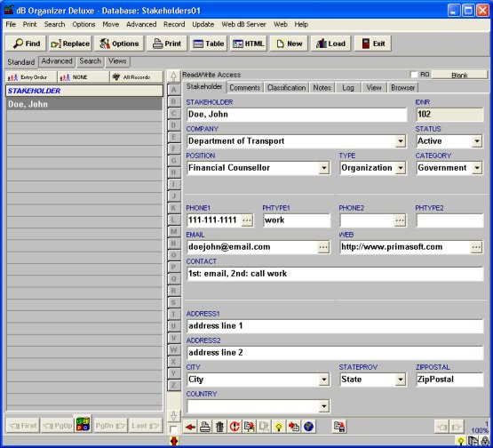Image resolution: width=493 pixels, height=448 pixels.
Task: Click the red arrow export-to-printer icon next to globe
Action: coord(294,427)
